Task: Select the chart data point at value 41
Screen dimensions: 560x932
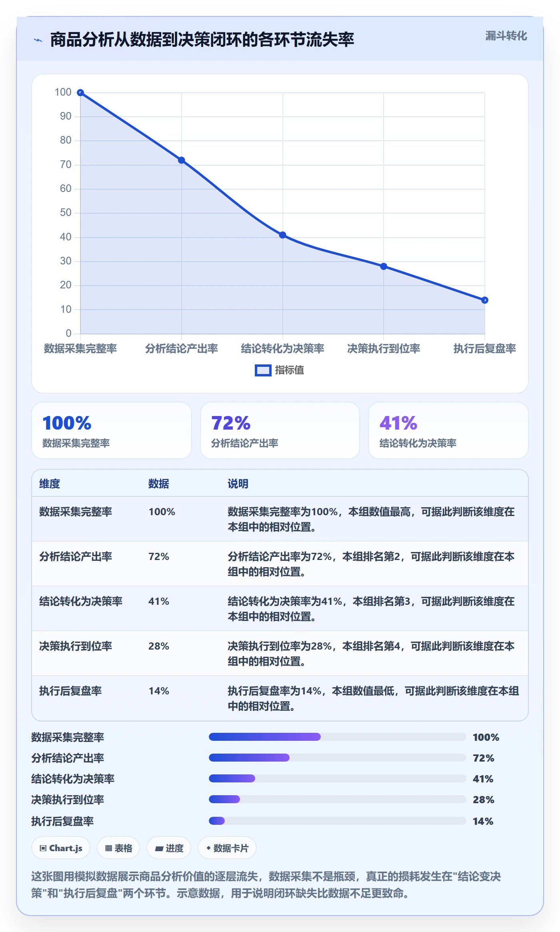Action: tap(282, 235)
